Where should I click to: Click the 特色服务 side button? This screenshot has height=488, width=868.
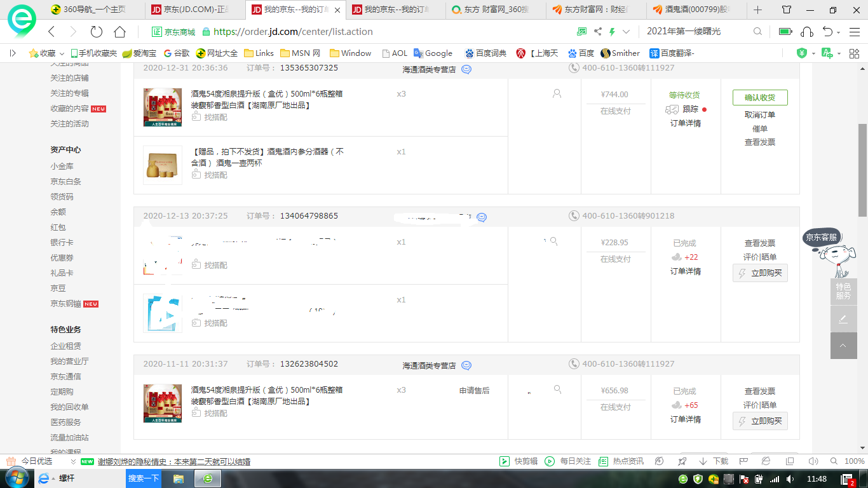coord(843,292)
